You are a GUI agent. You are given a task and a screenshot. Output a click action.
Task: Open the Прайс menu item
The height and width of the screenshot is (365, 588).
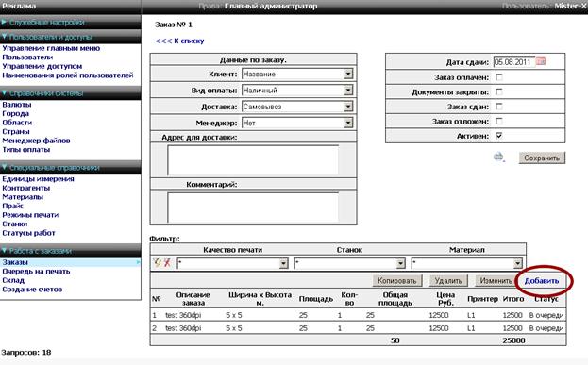click(x=12, y=206)
